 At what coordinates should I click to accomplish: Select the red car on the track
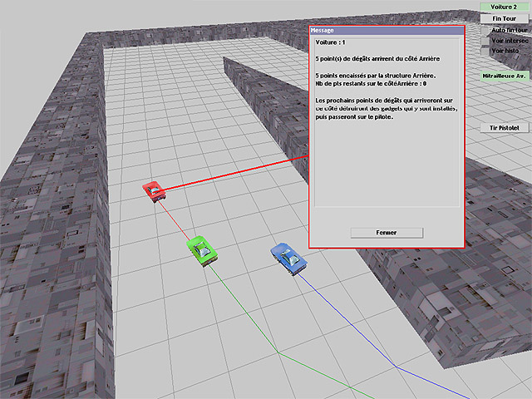tap(154, 190)
